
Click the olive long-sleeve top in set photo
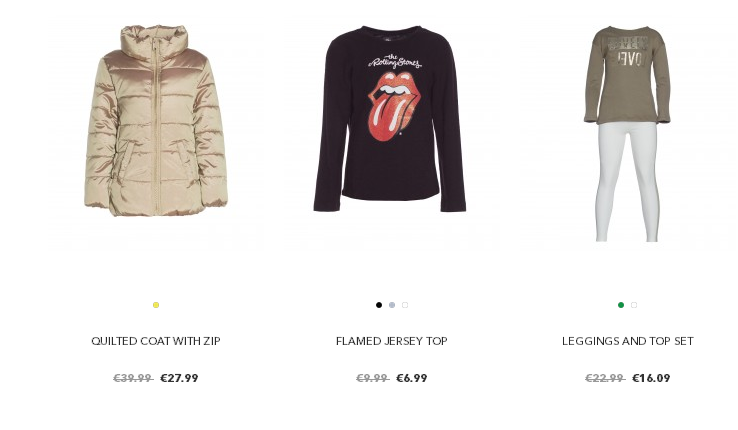click(x=627, y=75)
